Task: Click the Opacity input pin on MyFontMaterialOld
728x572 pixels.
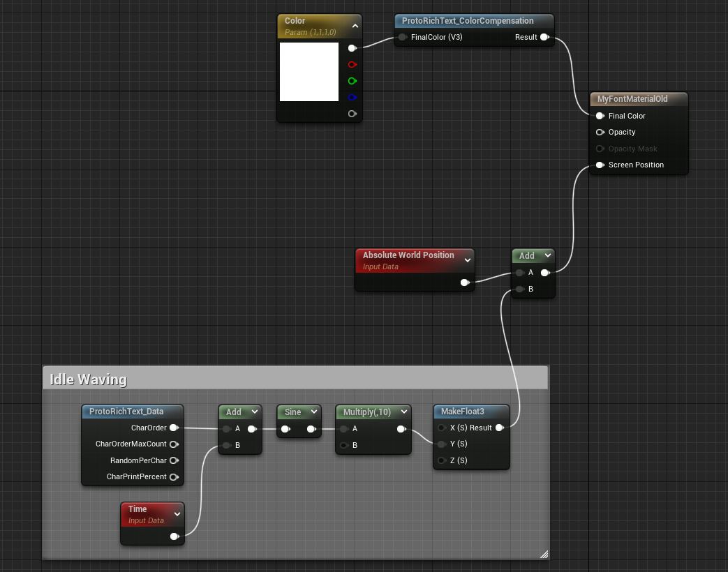Action: (600, 133)
